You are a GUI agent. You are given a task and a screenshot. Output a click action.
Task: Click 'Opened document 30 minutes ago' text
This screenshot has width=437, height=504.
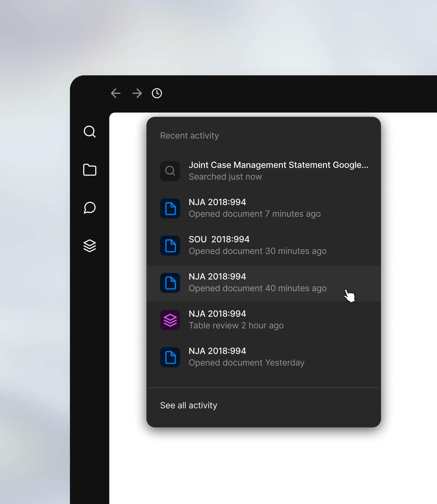(258, 251)
